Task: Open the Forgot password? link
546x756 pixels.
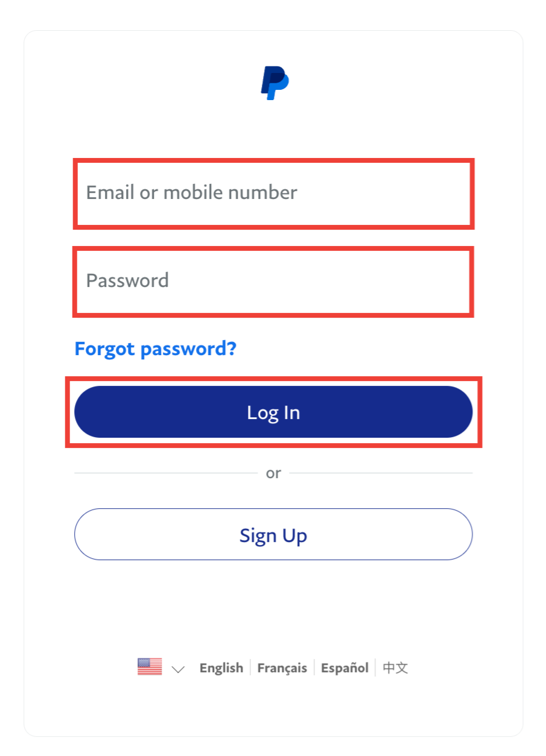Action: point(155,348)
